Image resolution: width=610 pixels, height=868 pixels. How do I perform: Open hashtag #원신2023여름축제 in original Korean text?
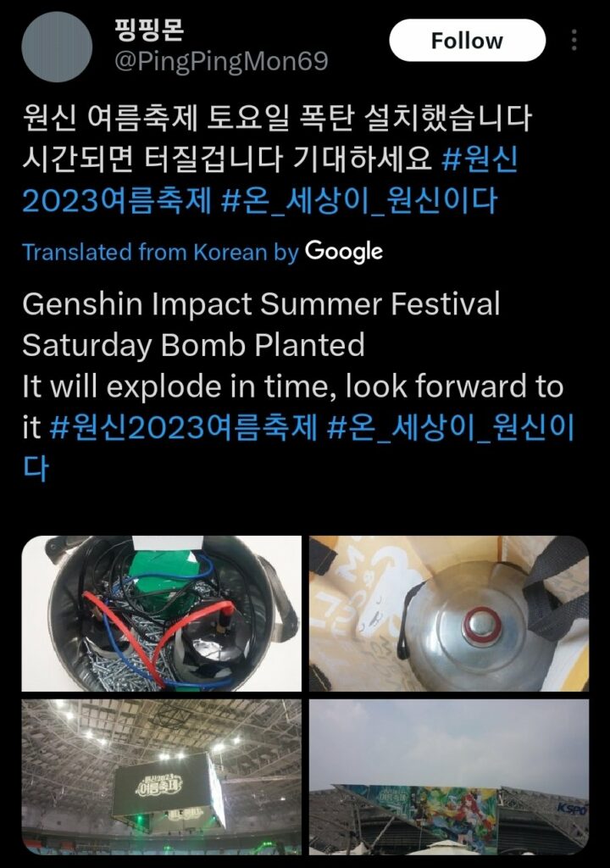click(x=270, y=180)
